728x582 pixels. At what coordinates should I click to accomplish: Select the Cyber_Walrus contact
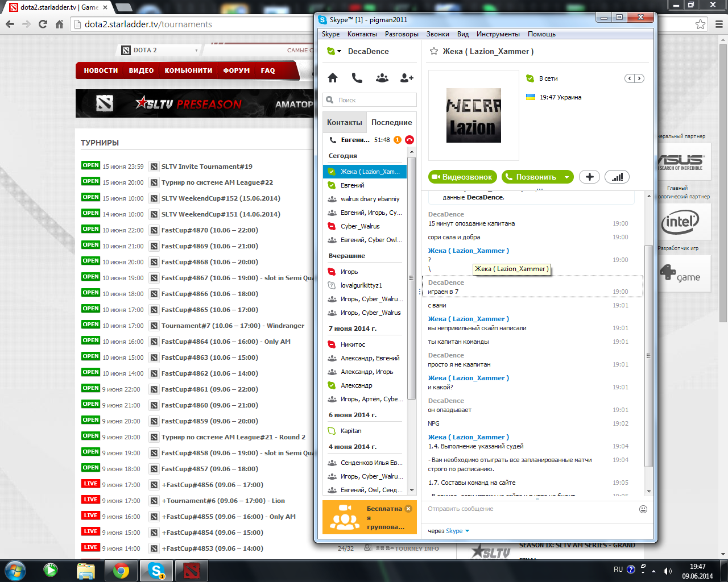tap(365, 226)
